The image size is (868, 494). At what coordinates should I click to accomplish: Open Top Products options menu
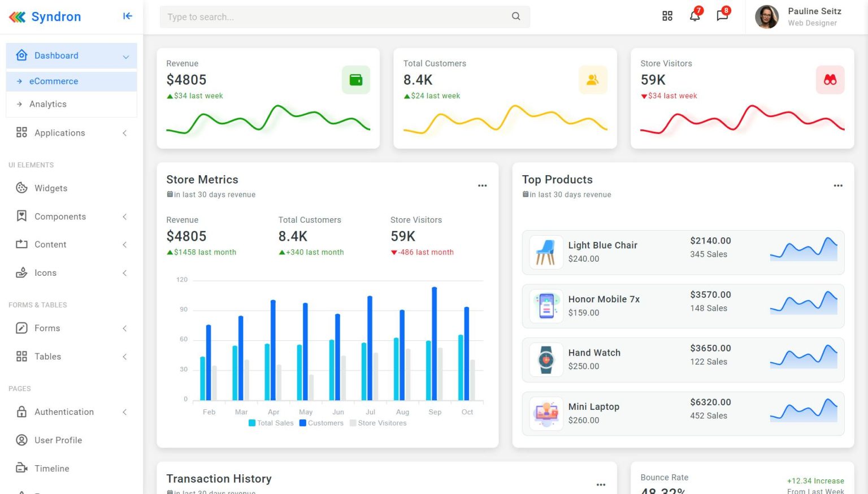pos(838,185)
